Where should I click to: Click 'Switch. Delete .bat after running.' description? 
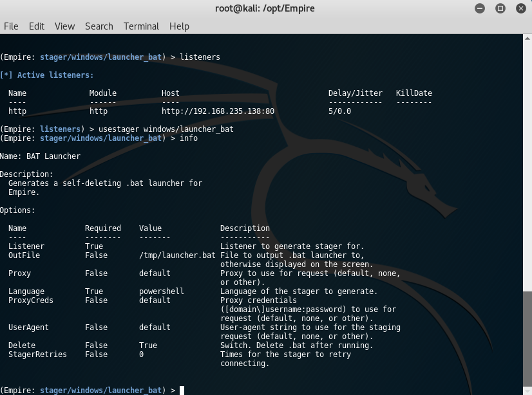(296, 345)
